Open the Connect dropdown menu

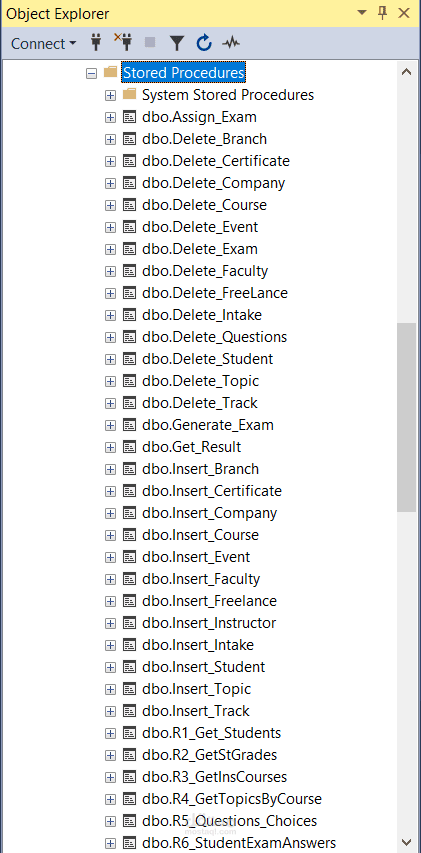coord(44,44)
